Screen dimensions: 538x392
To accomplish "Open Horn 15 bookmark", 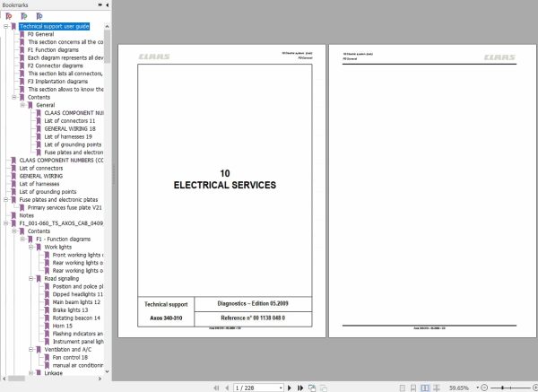I will pos(62,327).
